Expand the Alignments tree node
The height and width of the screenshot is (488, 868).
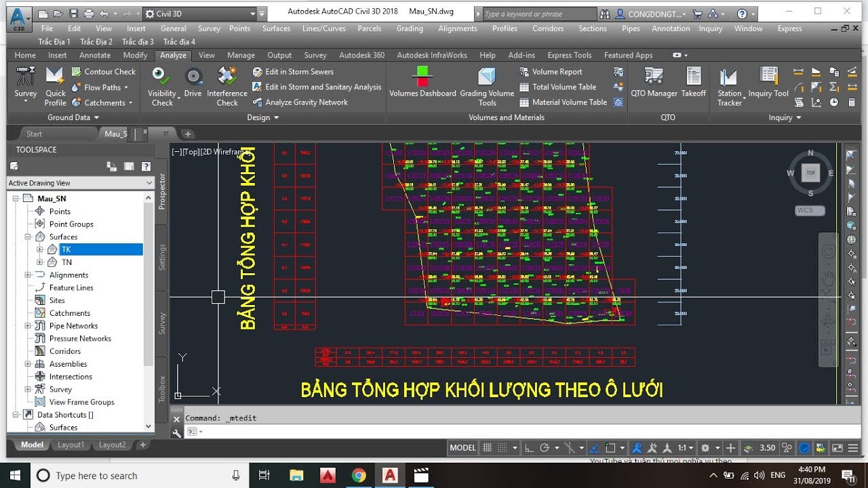[x=28, y=274]
